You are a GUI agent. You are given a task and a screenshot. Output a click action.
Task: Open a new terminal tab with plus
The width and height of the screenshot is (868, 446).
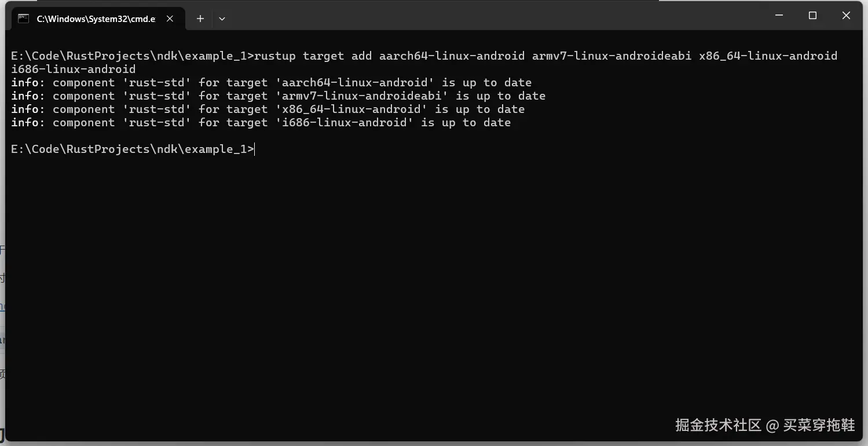(200, 19)
